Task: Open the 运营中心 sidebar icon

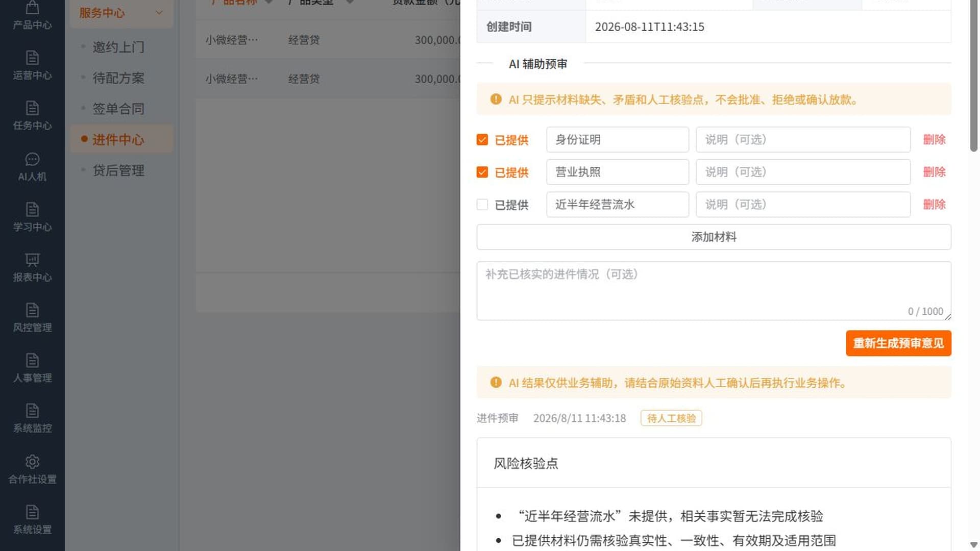Action: tap(32, 57)
